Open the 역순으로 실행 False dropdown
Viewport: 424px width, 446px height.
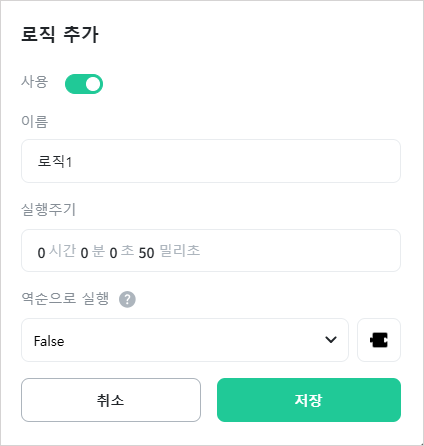185,340
